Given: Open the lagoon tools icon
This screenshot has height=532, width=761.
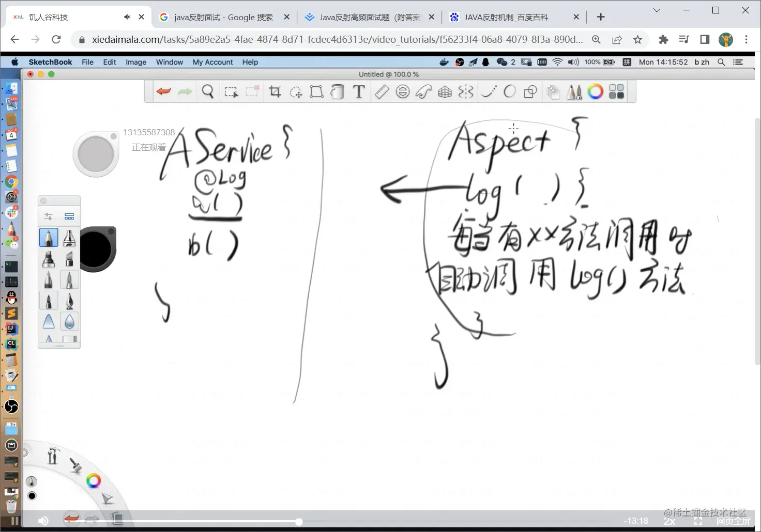Looking at the screenshot, I should point(53,456).
